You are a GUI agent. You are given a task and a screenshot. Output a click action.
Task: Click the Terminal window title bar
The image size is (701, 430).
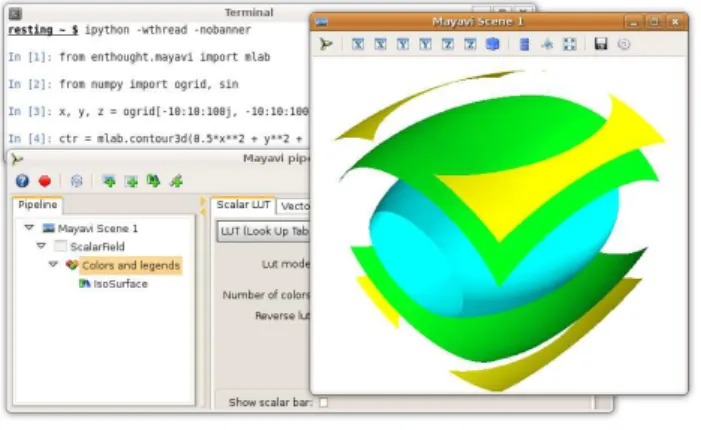pyautogui.click(x=249, y=13)
